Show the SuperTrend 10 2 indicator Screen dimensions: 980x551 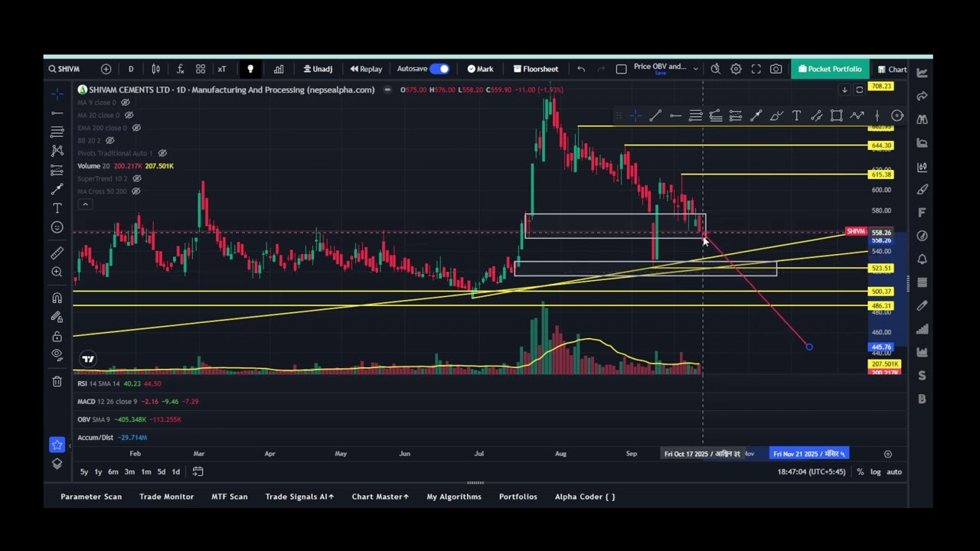(137, 178)
